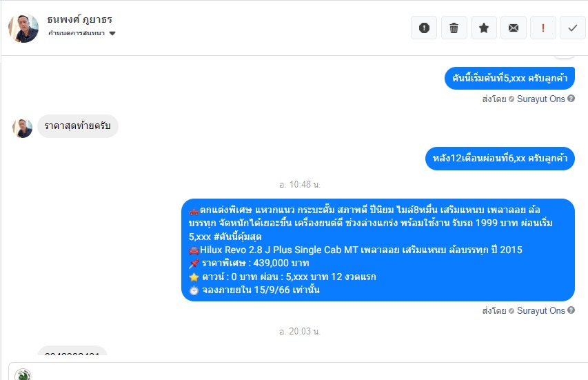Screen dimensions: 588x380
Task: Click customer's large profile picture in header
Action: [x=23, y=28]
